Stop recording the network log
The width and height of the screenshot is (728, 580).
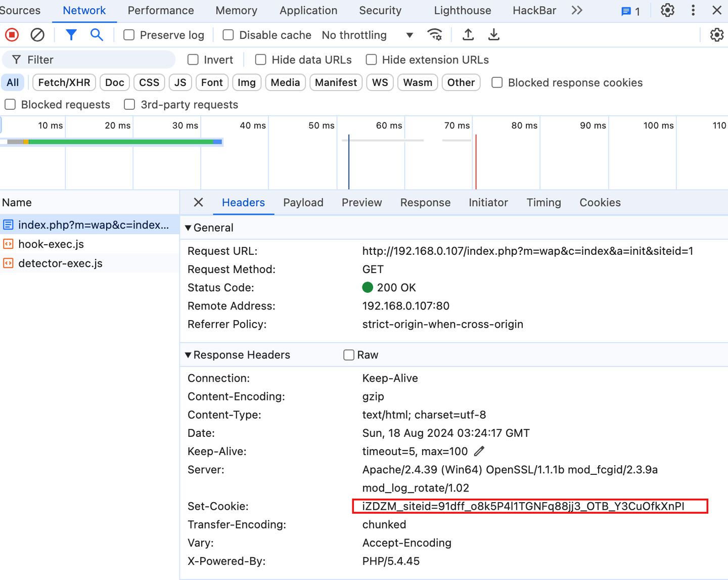[11, 34]
